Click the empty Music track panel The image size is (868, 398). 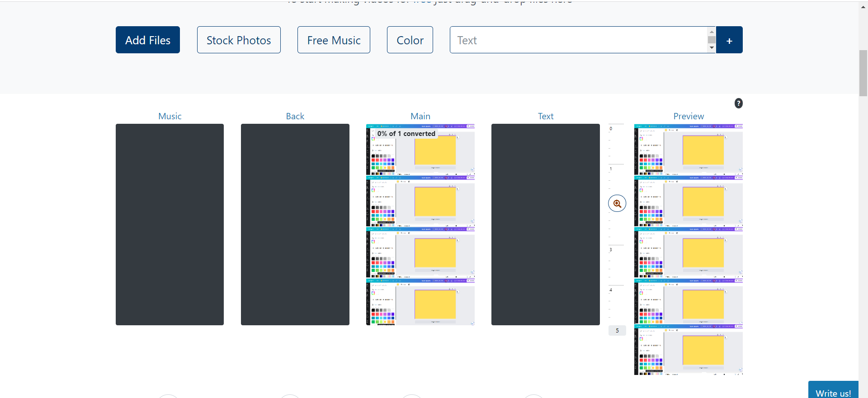[x=170, y=225]
